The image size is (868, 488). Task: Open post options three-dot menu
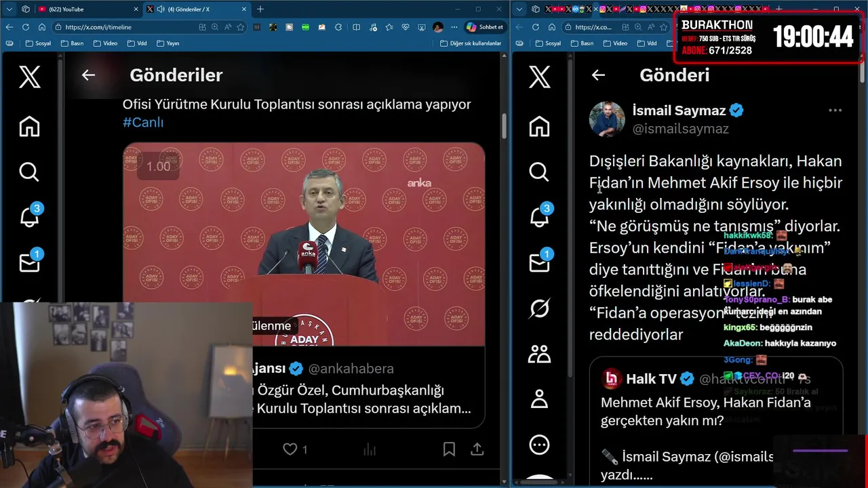pos(835,110)
